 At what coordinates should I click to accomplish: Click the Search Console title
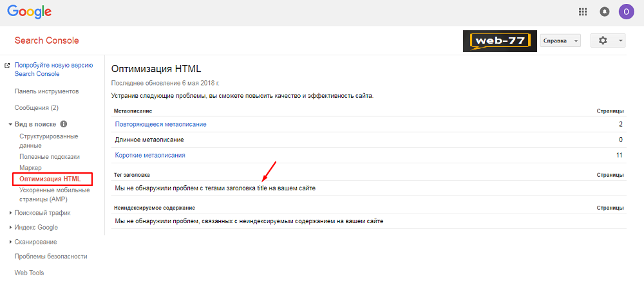tap(46, 41)
